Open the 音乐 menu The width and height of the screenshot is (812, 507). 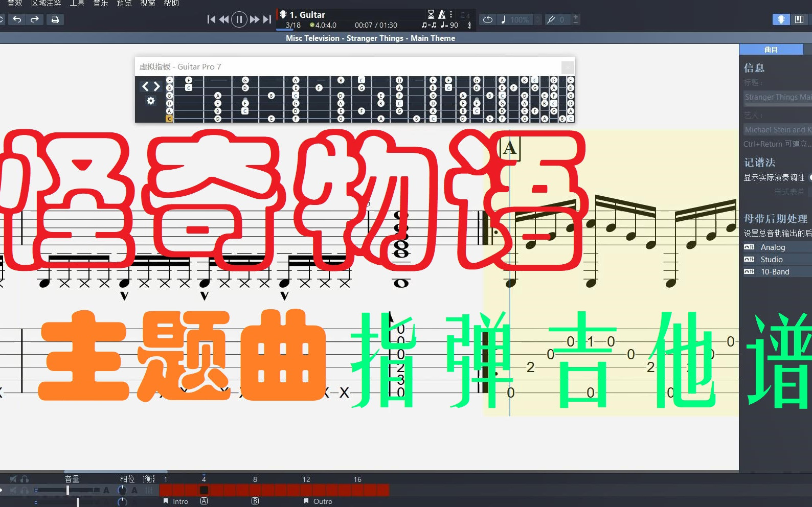point(101,3)
